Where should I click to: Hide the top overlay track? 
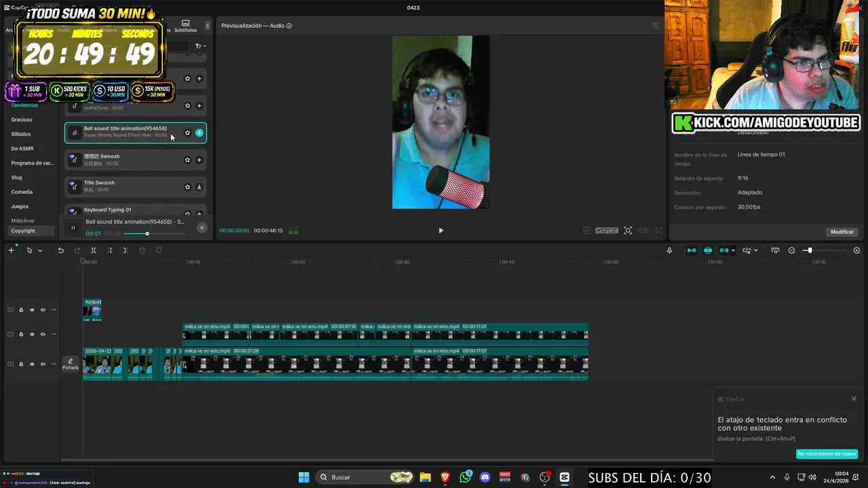coord(32,310)
